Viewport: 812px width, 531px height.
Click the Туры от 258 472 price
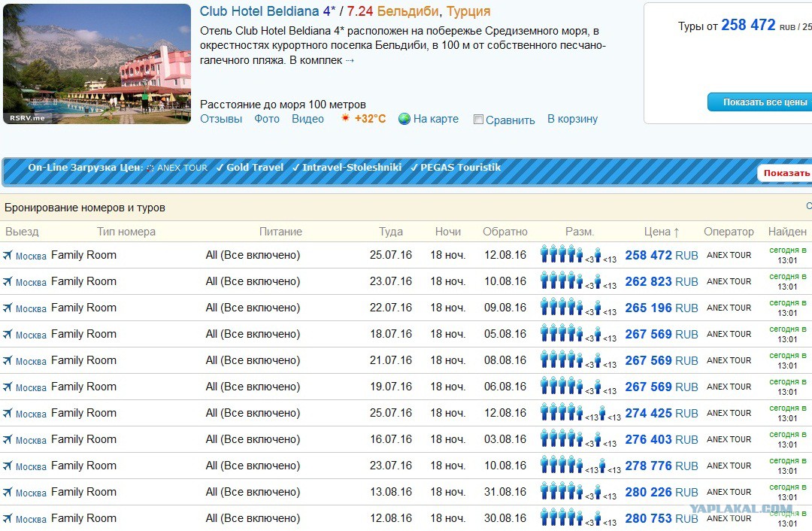[x=748, y=25]
